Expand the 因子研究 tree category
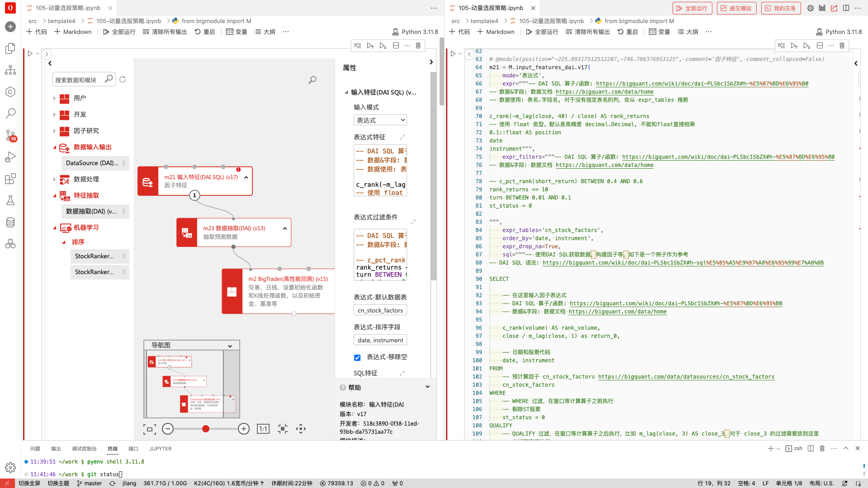Screen dimensions: 868x488 54,131
